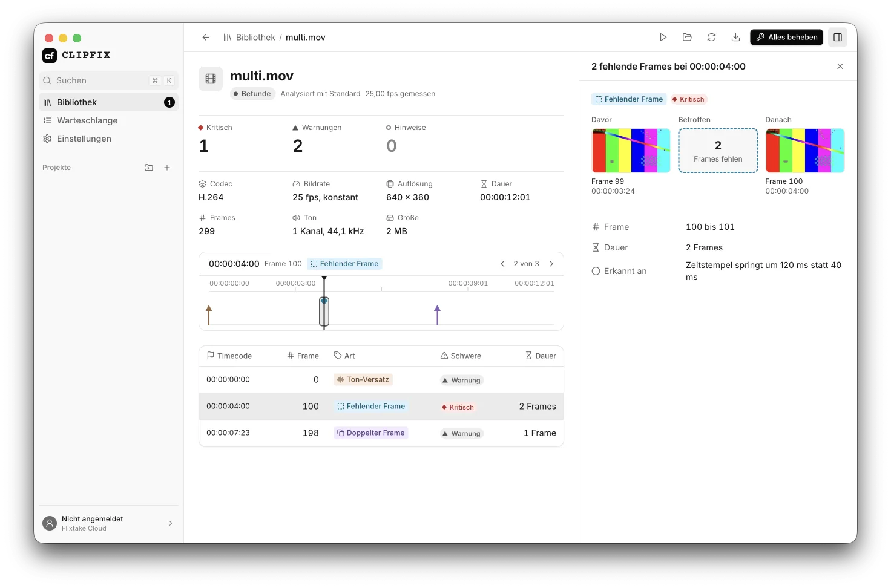Viewport: 891px width, 588px height.
Task: Select the brown Ton-Versatz timeline marker
Action: point(209,315)
